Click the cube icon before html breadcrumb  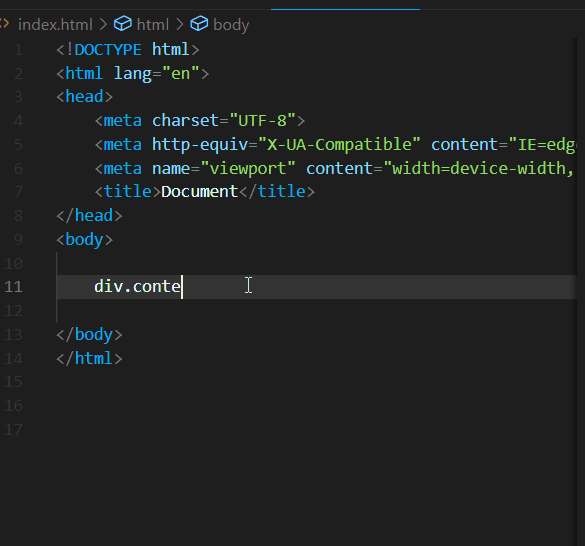tap(122, 24)
